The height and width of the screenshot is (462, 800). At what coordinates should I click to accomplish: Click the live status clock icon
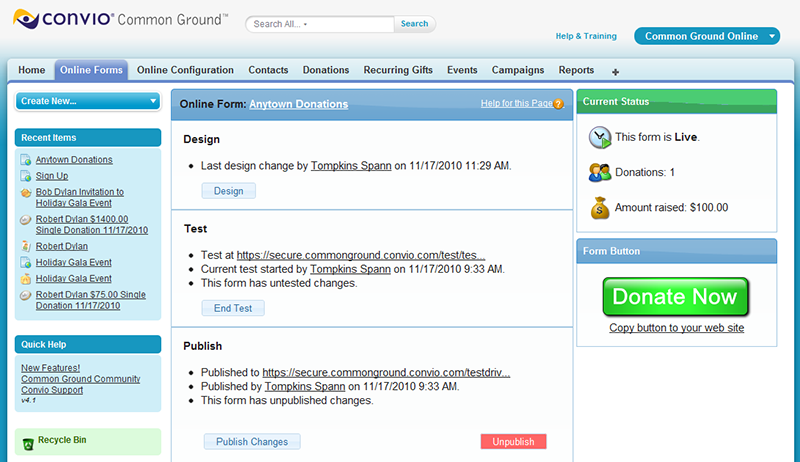pyautogui.click(x=600, y=137)
